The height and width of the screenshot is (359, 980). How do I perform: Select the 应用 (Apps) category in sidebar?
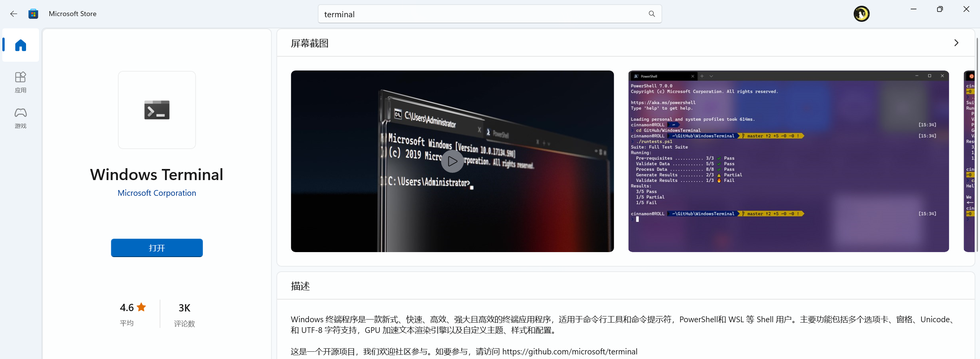(20, 81)
